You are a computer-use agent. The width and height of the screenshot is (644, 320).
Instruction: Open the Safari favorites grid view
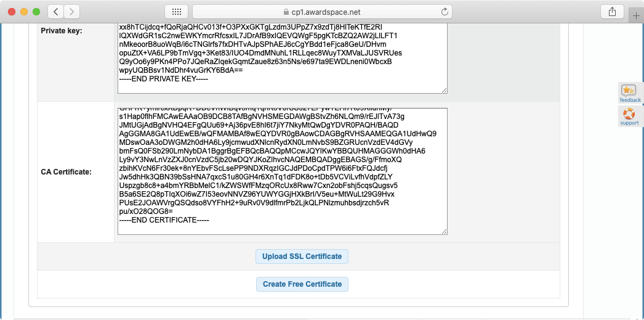click(x=176, y=12)
